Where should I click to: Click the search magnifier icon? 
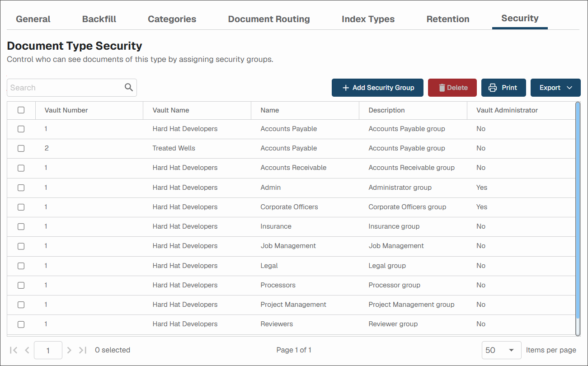[x=129, y=88]
